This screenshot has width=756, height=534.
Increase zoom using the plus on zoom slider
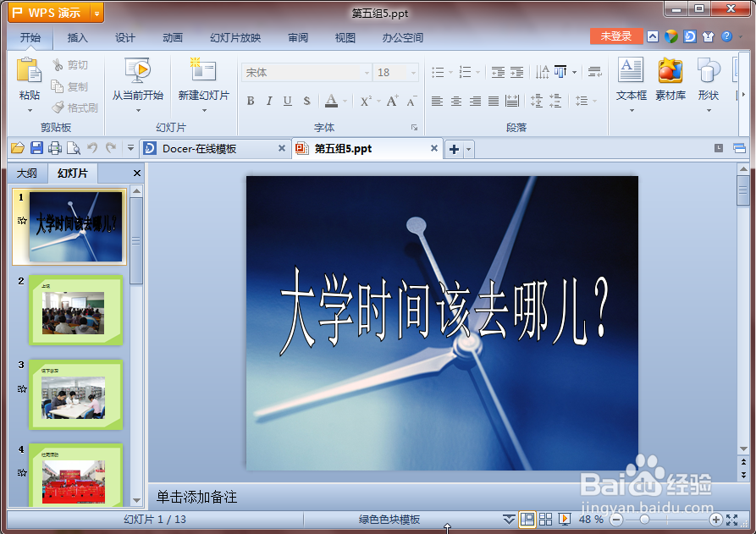(715, 519)
